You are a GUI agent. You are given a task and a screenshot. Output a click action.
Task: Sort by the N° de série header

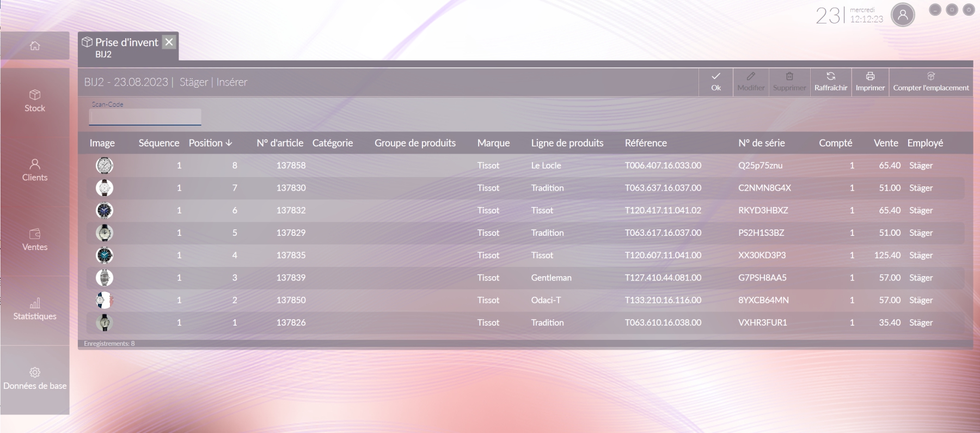pyautogui.click(x=761, y=143)
